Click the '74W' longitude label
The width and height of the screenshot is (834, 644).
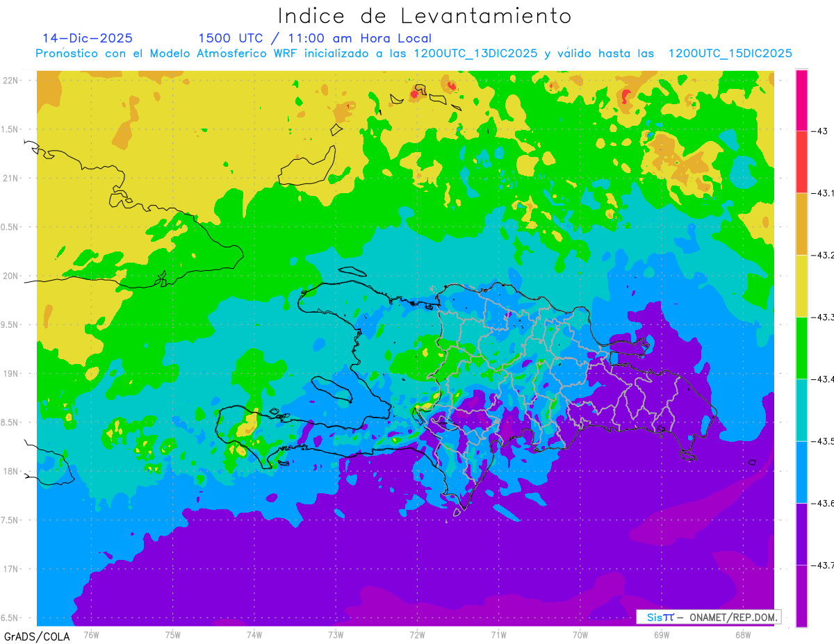(254, 634)
